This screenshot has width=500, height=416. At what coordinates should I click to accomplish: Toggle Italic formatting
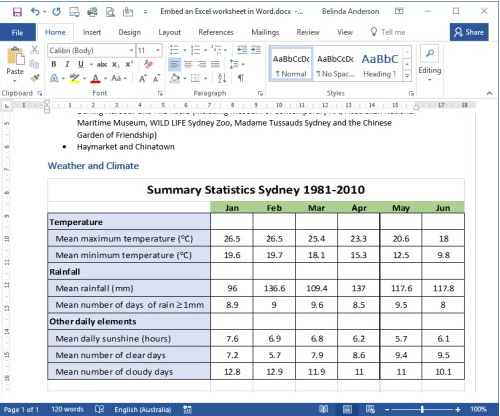67,64
